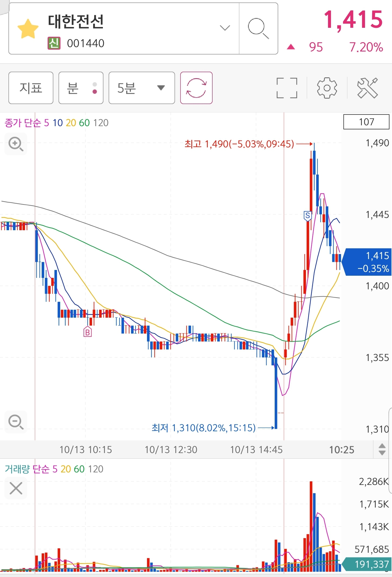Open the 5분 interval dropdown

click(x=142, y=88)
